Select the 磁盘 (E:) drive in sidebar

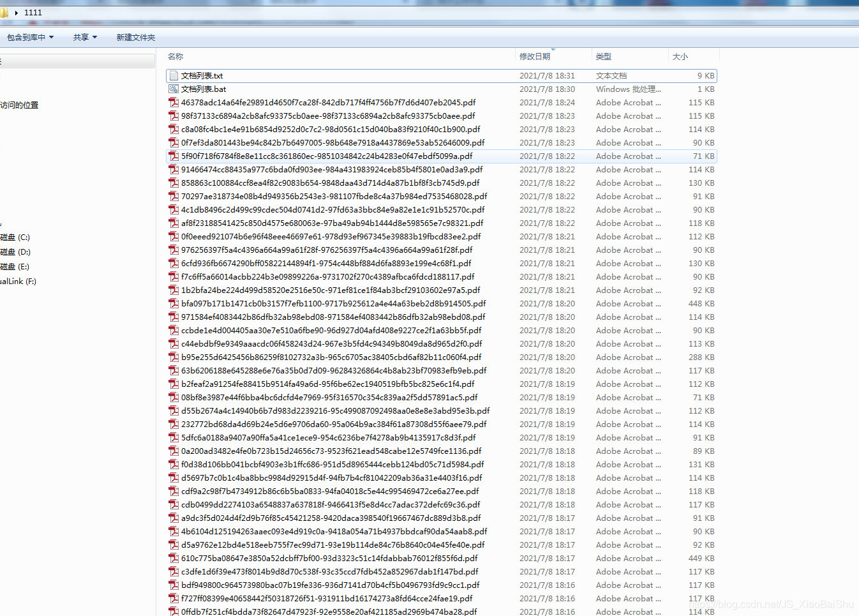pyautogui.click(x=15, y=266)
